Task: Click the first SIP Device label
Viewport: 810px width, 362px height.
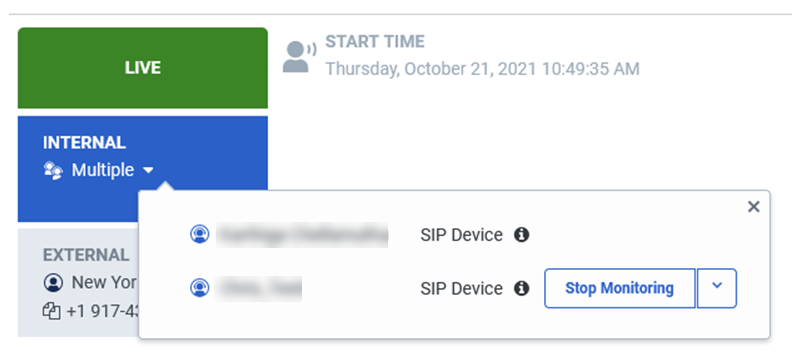Action: pos(461,235)
